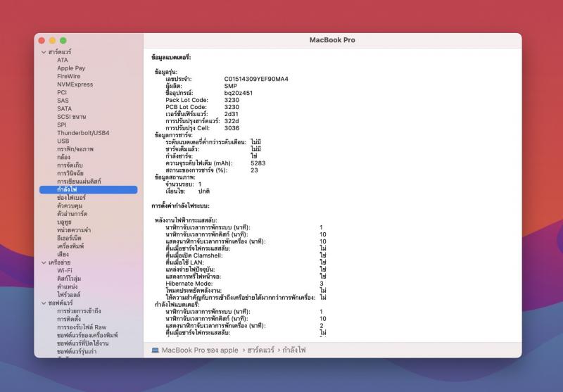563x392 pixels.
Task: Click full charge capacity value 5283
Action: coord(258,163)
